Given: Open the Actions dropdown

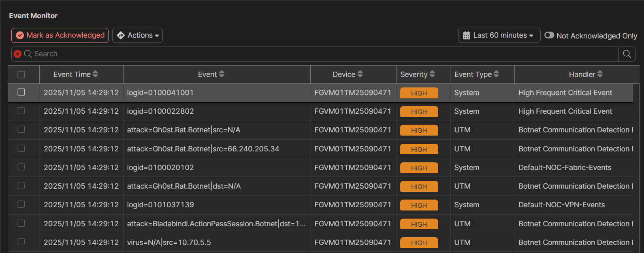Looking at the screenshot, I should coord(138,35).
